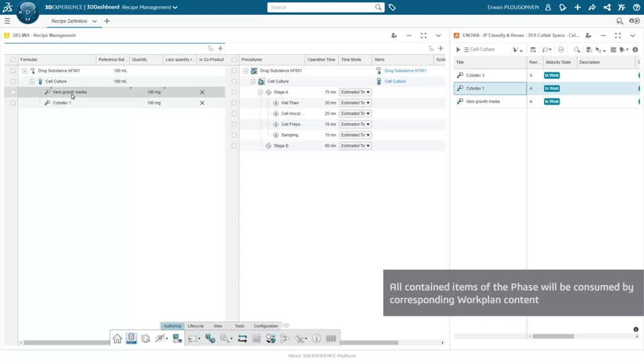The width and height of the screenshot is (644, 362).
Task: Switch to the Authoring tab
Action: point(172,326)
